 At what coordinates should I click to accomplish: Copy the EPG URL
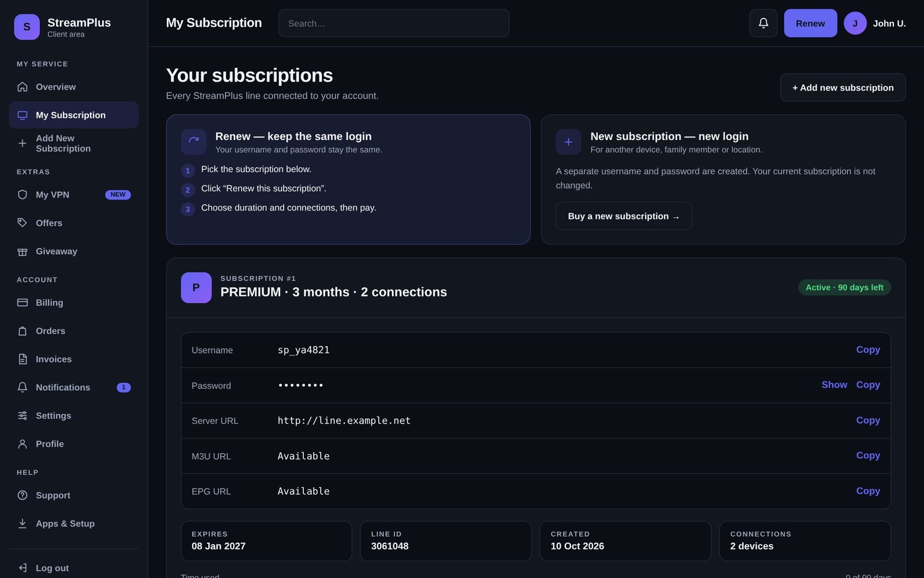point(868,491)
